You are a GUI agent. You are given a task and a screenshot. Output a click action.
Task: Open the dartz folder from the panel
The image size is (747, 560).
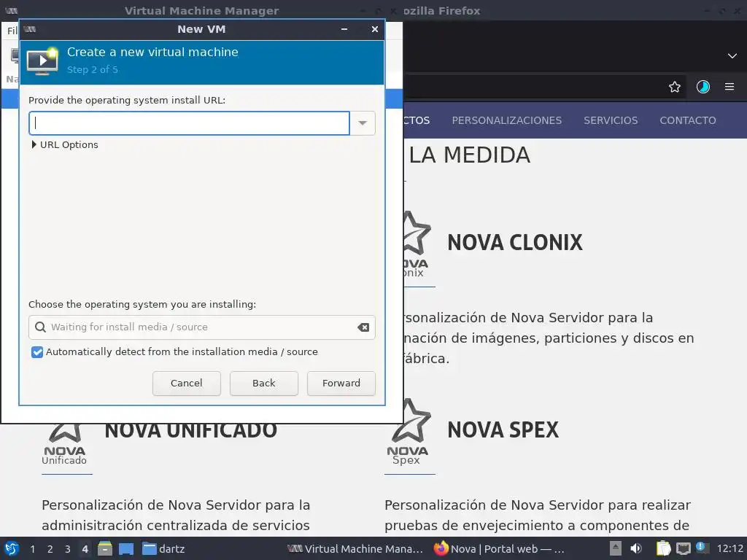pos(163,549)
